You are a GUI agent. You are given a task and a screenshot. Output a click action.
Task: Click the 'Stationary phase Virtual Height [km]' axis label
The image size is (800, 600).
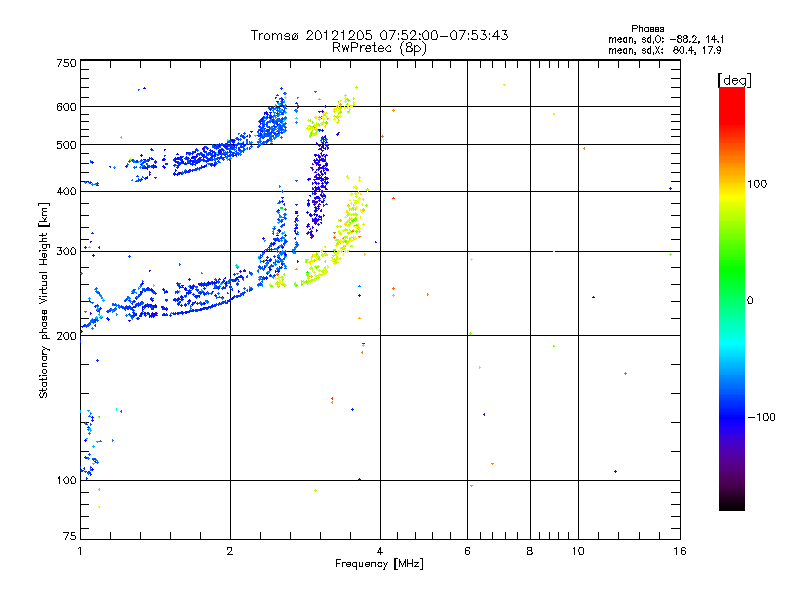pyautogui.click(x=44, y=300)
